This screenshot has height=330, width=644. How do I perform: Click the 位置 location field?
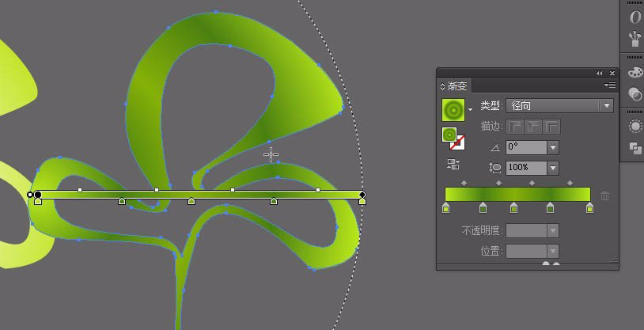pos(526,251)
